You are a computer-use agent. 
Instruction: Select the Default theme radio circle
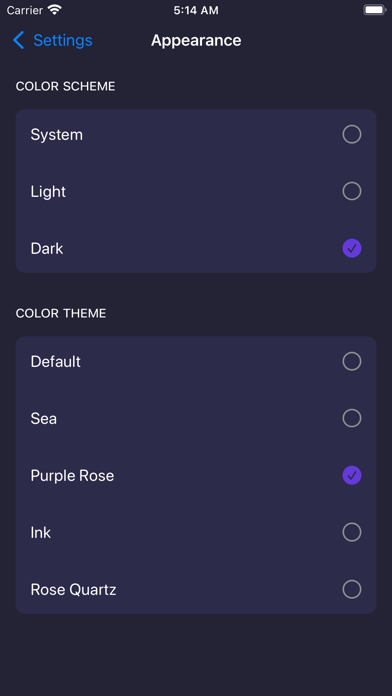352,361
